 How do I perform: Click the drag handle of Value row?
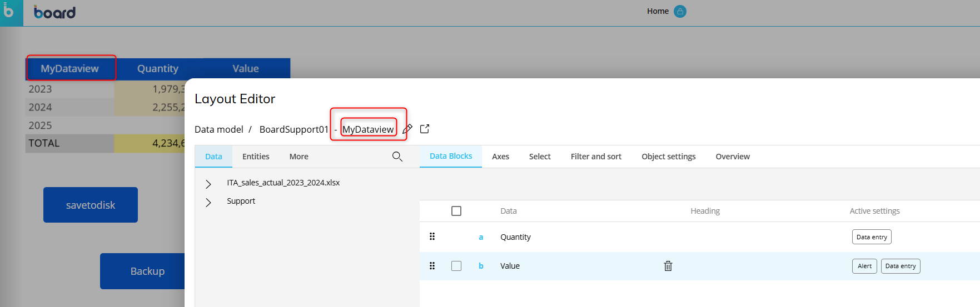432,266
